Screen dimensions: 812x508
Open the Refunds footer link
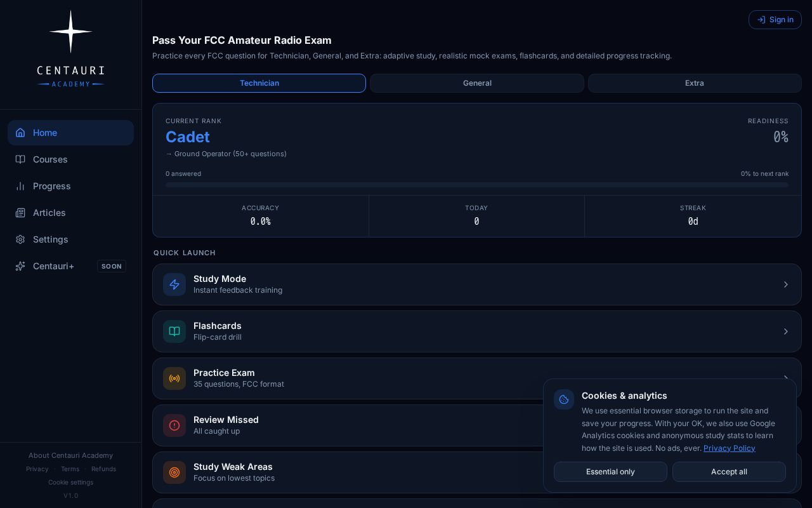[x=103, y=469]
